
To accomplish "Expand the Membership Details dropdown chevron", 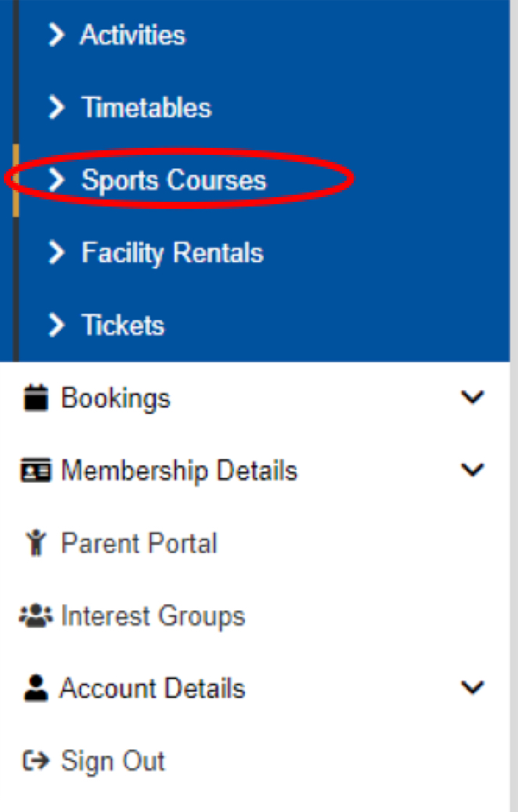I will point(473,470).
